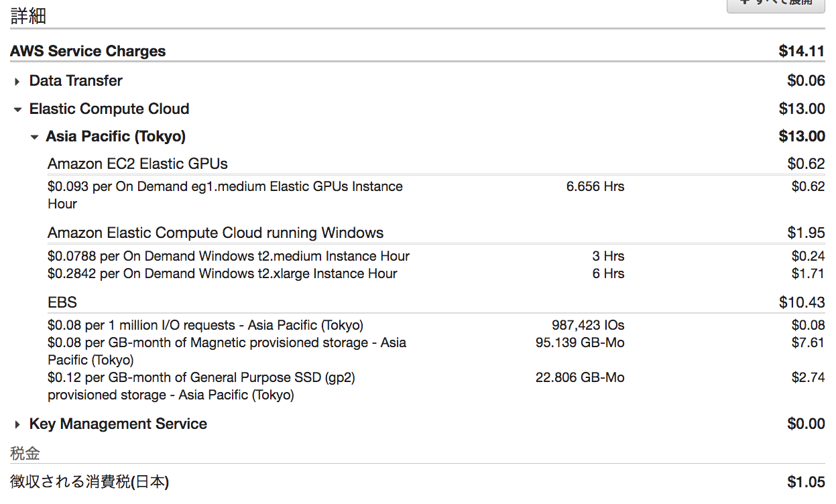Click the $2.74 gp2 storage charge

808,378
